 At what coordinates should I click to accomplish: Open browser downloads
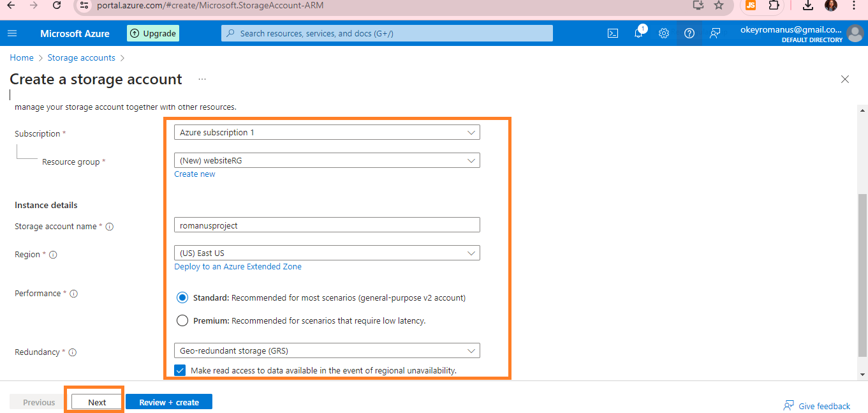(x=808, y=5)
